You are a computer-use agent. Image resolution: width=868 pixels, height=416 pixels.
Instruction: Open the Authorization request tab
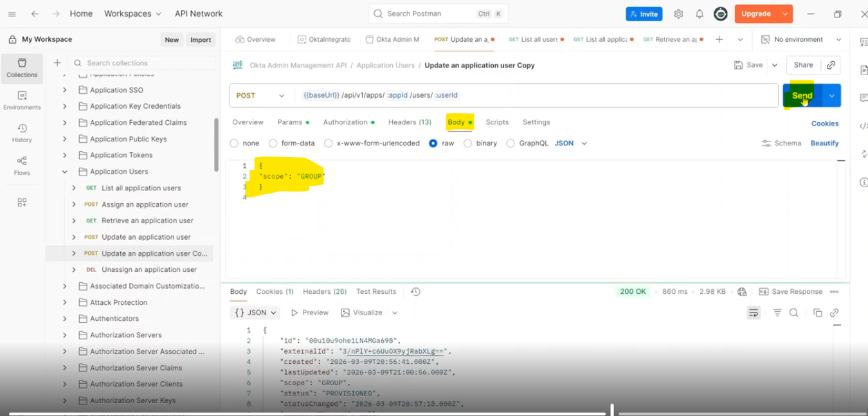click(x=345, y=122)
